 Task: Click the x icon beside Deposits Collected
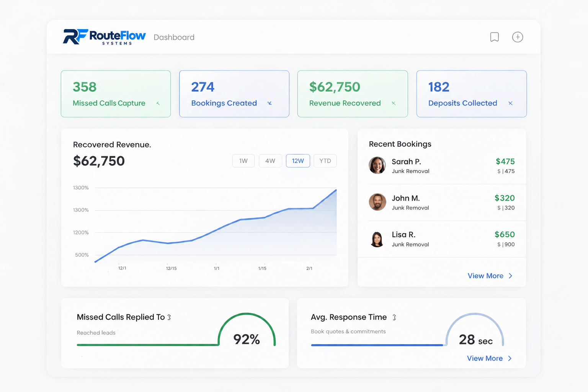(510, 103)
